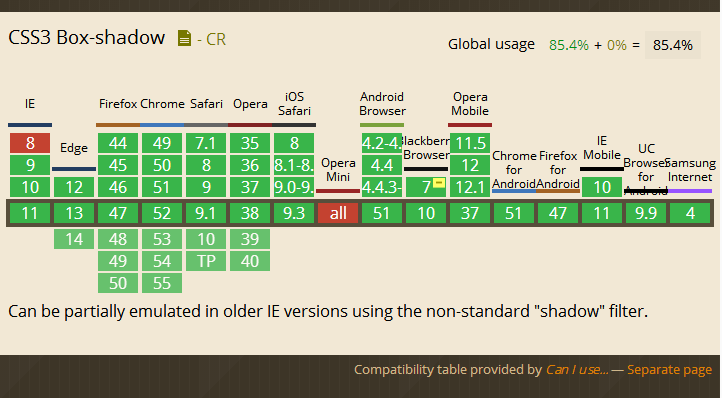Click the Safari 10 future version cell
Viewport: 722px width, 398px height.
[206, 239]
